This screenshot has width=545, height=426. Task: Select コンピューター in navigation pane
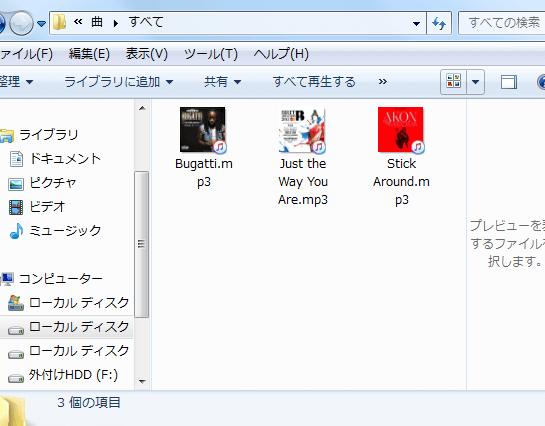(x=61, y=279)
